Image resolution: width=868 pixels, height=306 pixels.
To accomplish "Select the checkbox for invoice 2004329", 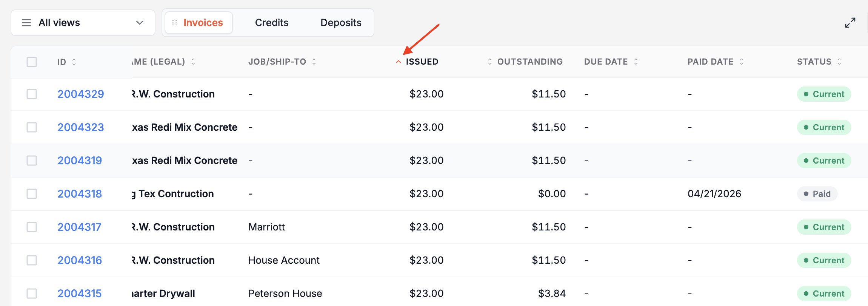I will [32, 94].
